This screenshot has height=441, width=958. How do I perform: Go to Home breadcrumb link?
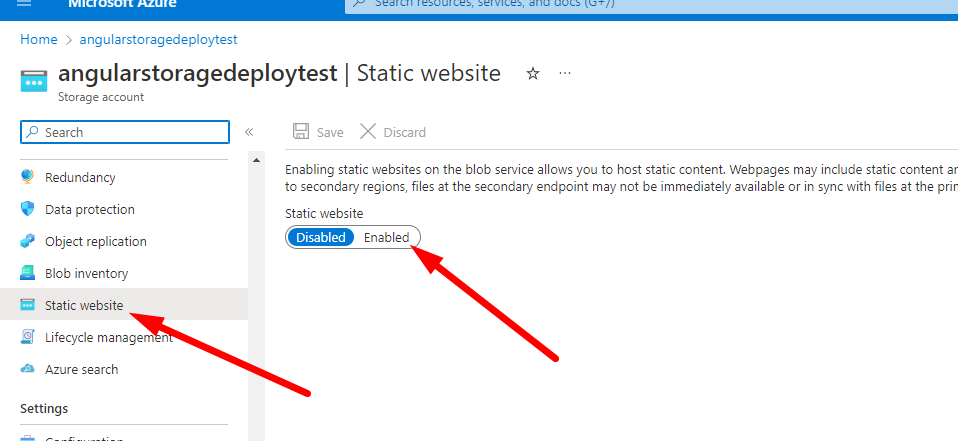click(39, 39)
